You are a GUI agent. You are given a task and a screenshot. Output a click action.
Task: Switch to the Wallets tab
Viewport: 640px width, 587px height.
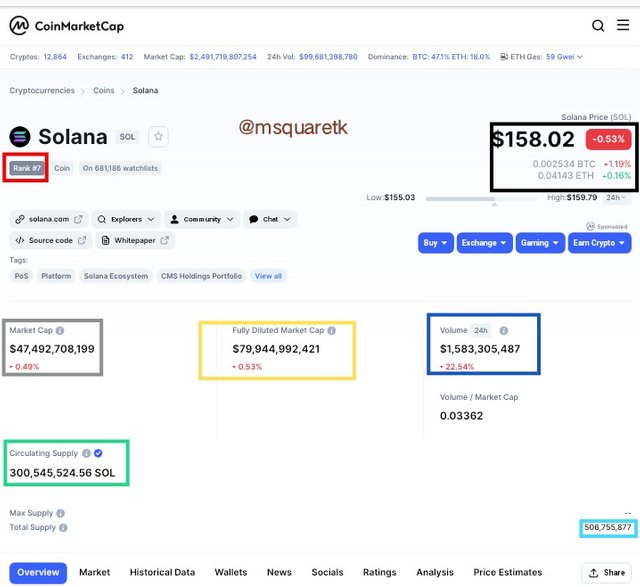coord(231,573)
